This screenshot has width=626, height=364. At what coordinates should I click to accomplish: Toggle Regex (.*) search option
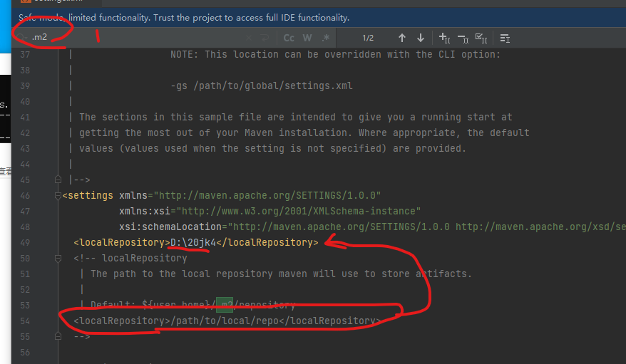pos(326,38)
